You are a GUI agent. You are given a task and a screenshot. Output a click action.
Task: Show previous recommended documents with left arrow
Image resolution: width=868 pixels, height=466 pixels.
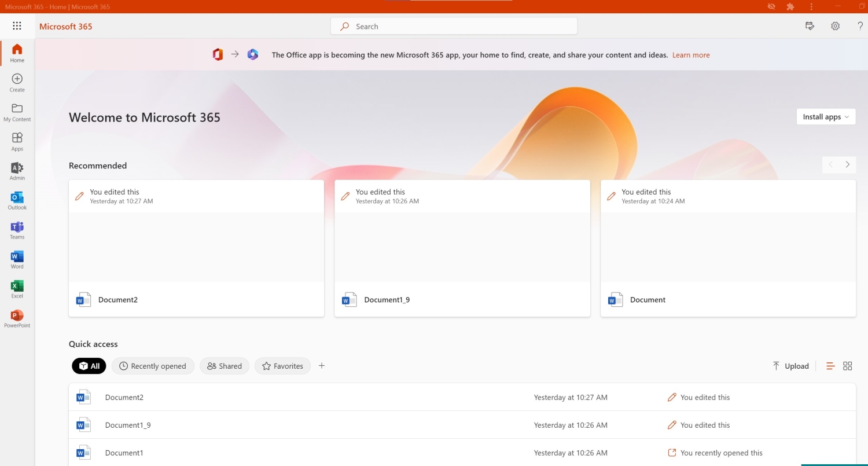(x=831, y=165)
